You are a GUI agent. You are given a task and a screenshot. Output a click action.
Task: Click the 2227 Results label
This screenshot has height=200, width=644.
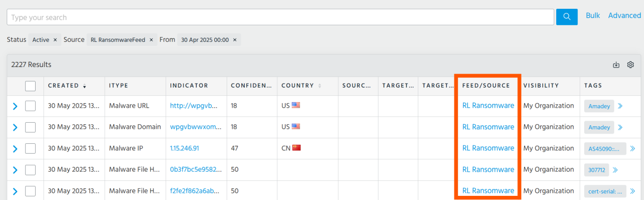coord(31,65)
